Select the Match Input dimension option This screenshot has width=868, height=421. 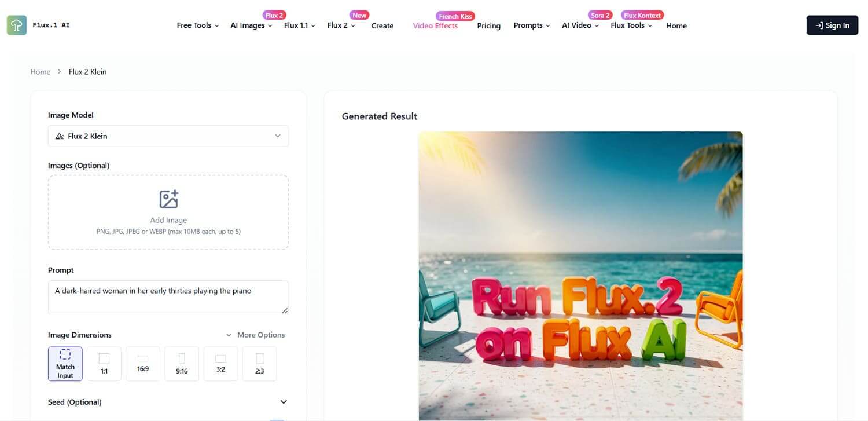(x=65, y=363)
